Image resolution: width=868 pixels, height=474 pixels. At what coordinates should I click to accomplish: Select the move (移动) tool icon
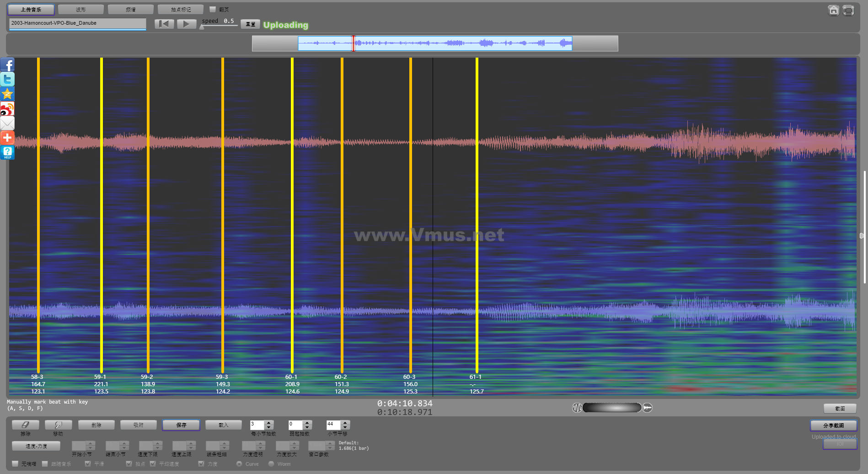[58, 425]
